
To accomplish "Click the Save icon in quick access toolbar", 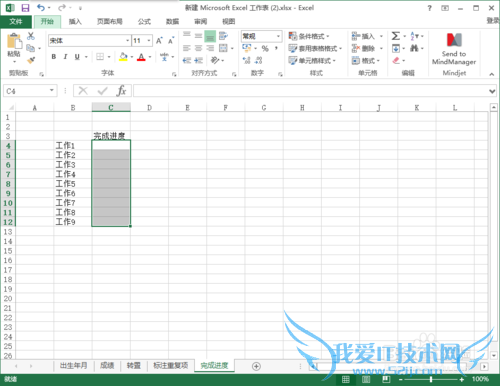I will coord(25,8).
